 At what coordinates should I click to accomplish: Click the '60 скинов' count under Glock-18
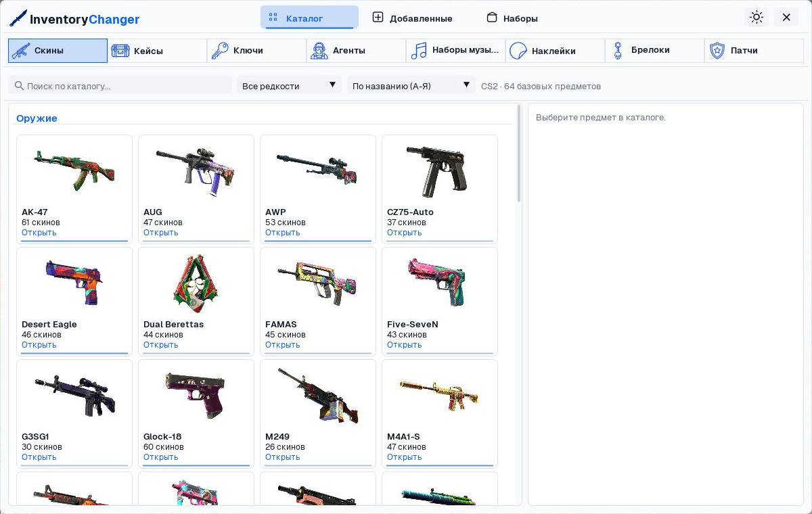click(x=164, y=447)
